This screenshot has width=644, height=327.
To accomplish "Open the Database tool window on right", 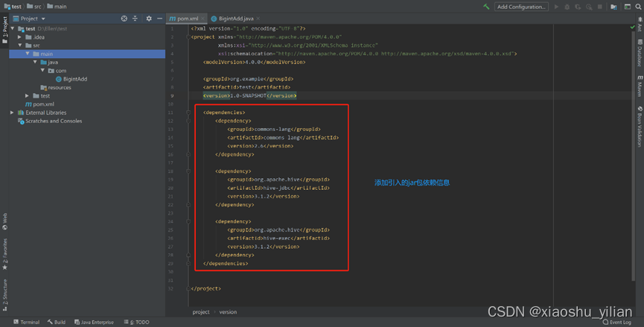I will pos(640,53).
